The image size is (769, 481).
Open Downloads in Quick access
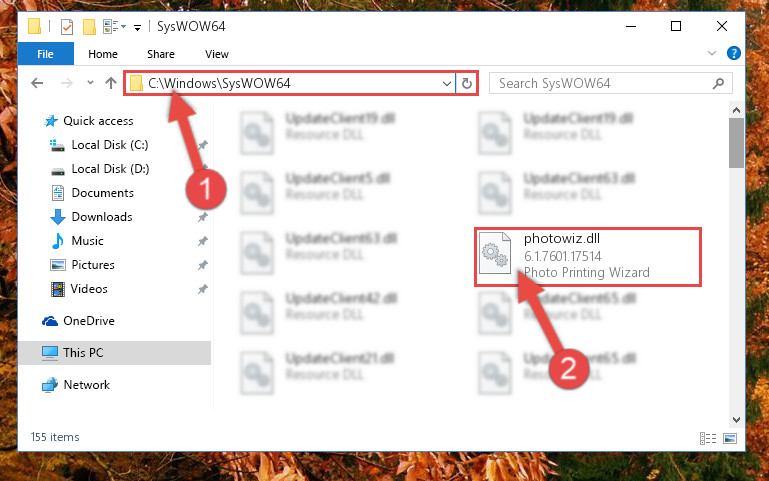tap(102, 217)
